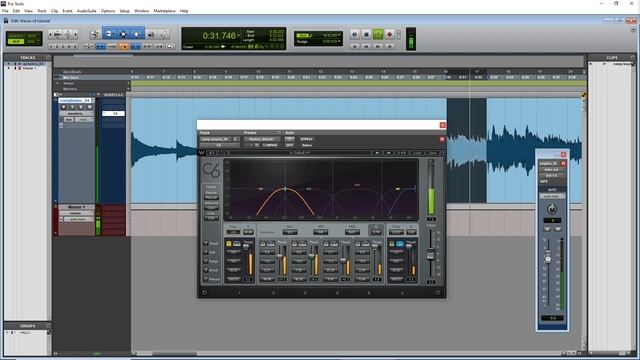Open the File menu
This screenshot has width=640, height=360.
[x=5, y=11]
